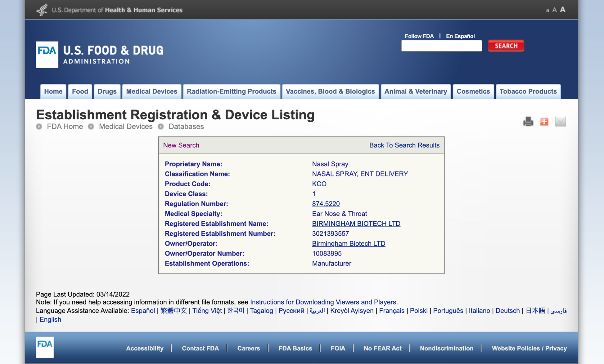
Task: Select English language assistance
Action: 50,319
